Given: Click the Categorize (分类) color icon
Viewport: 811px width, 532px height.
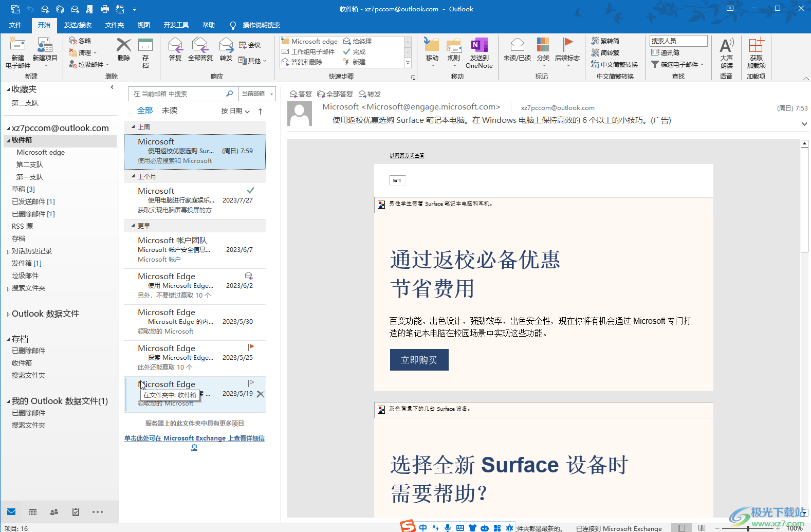Looking at the screenshot, I should click(x=543, y=45).
